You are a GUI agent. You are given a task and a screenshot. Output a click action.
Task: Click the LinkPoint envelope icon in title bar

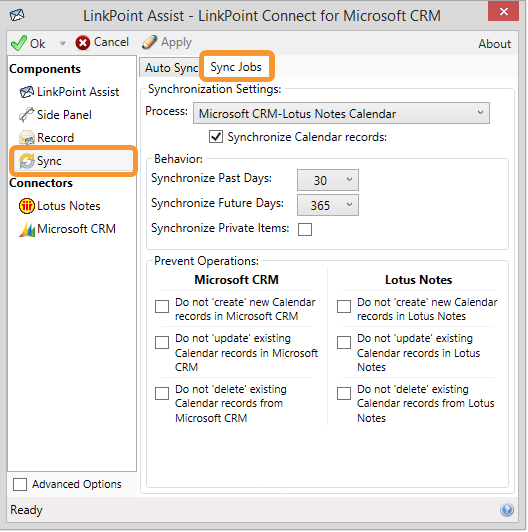(17, 15)
